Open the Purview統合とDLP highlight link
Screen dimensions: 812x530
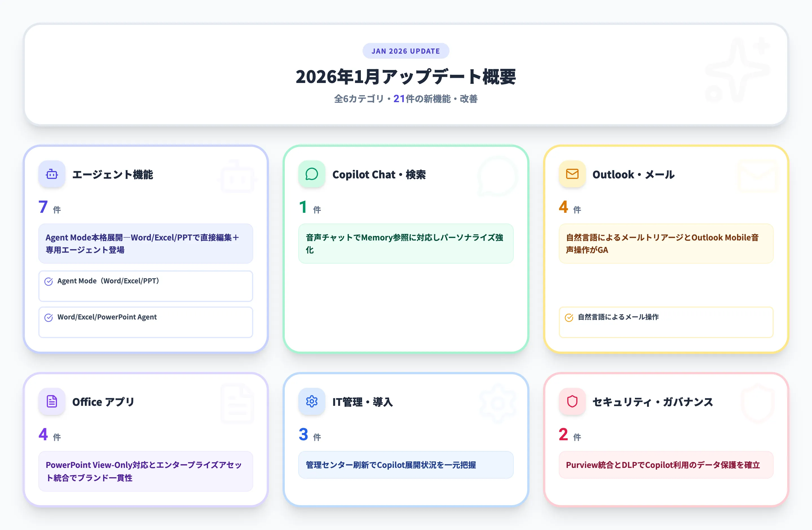tap(666, 465)
